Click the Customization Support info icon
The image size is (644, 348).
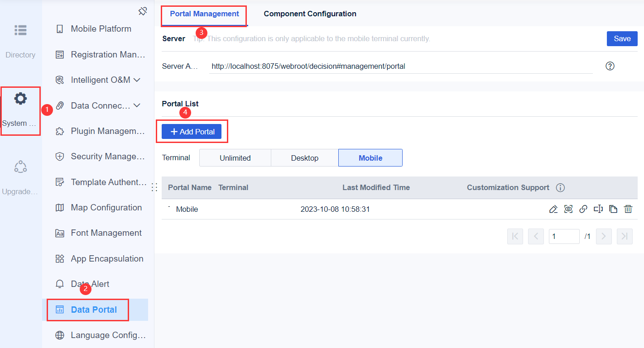tap(560, 187)
